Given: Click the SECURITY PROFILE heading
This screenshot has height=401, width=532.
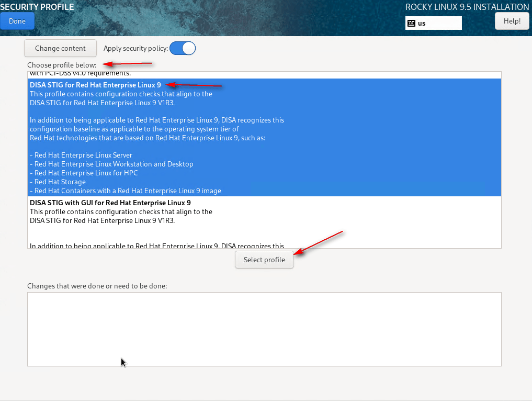Looking at the screenshot, I should click(x=37, y=7).
